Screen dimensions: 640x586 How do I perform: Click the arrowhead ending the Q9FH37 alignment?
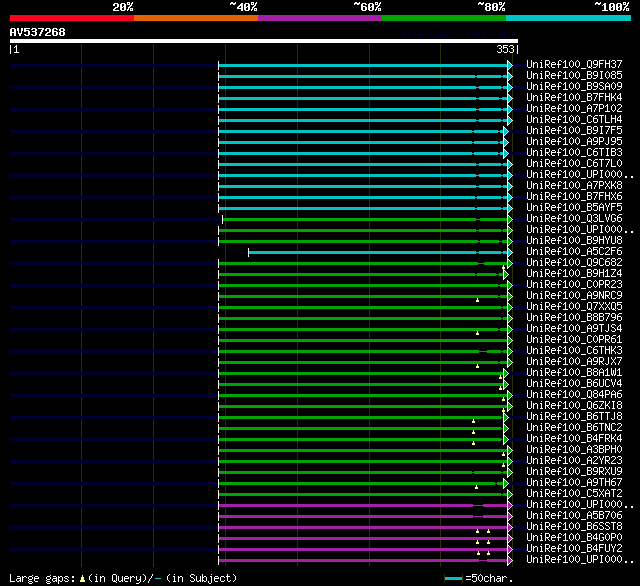pos(510,65)
